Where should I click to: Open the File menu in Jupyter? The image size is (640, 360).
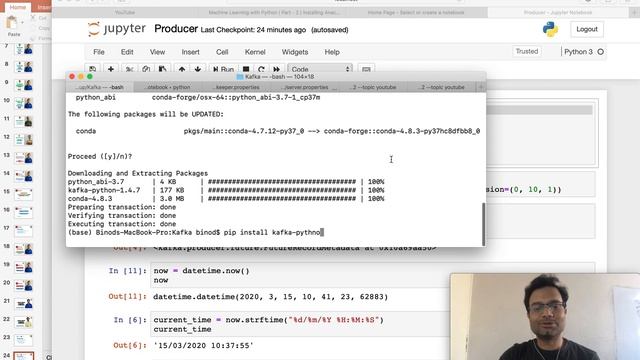[x=99, y=52]
